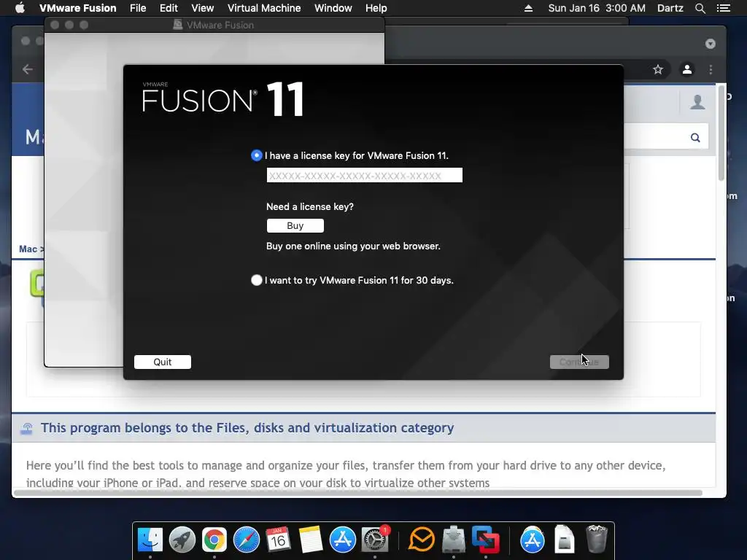Click 'Here you'll find the best tools' paragraph

[x=346, y=474]
